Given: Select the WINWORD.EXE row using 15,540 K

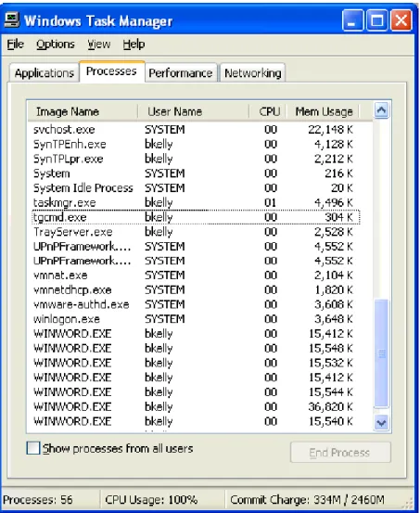Looking at the screenshot, I should 196,421.
